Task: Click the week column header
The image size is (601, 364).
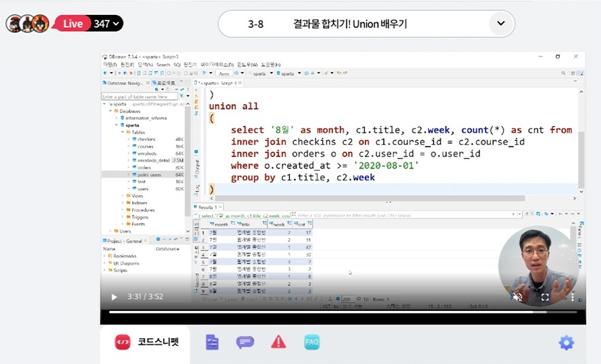Action: [279, 224]
